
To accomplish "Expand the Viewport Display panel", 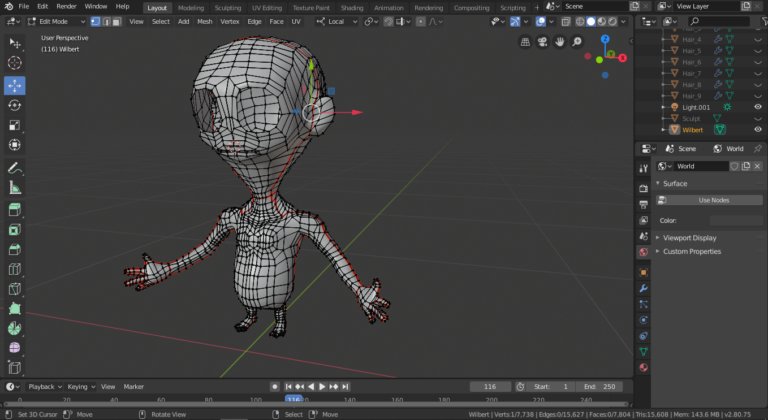I will pos(690,238).
